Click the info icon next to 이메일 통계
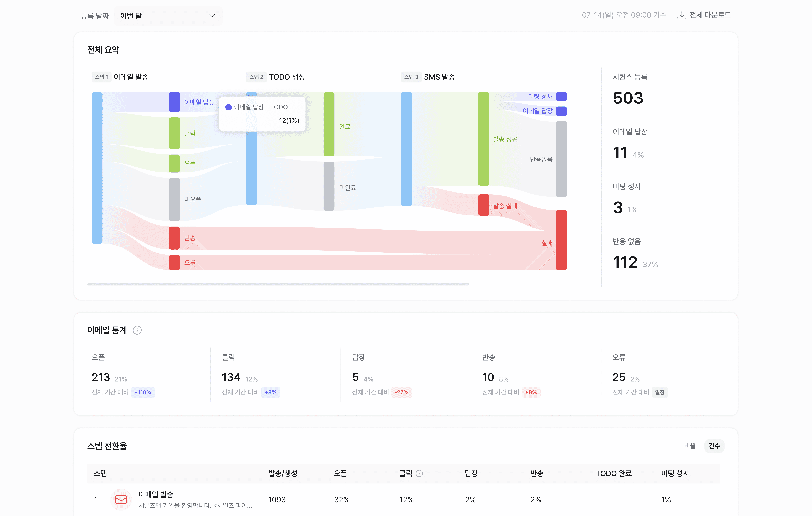812x516 pixels. [137, 330]
